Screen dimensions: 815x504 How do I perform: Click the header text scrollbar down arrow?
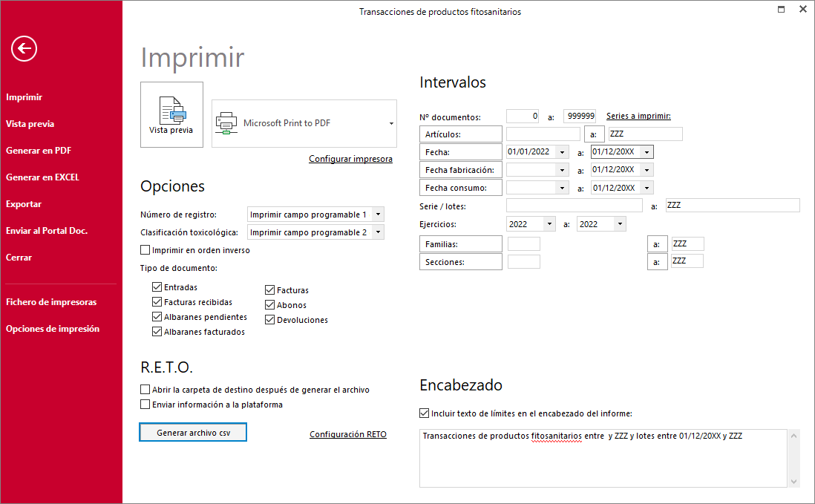pyautogui.click(x=793, y=482)
